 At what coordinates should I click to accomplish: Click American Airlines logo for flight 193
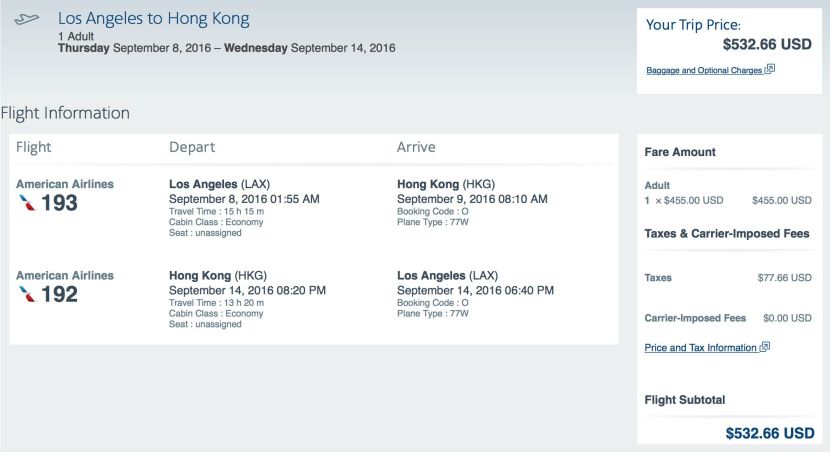point(27,203)
